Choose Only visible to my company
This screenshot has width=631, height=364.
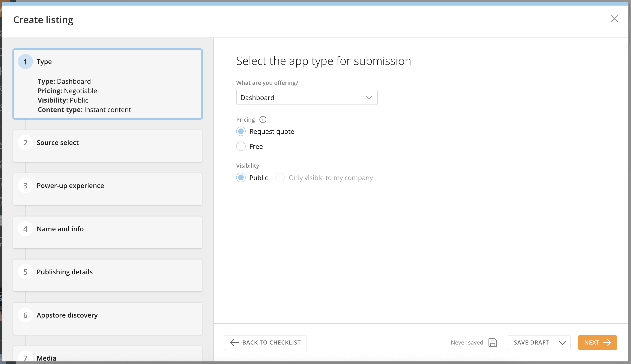point(280,178)
